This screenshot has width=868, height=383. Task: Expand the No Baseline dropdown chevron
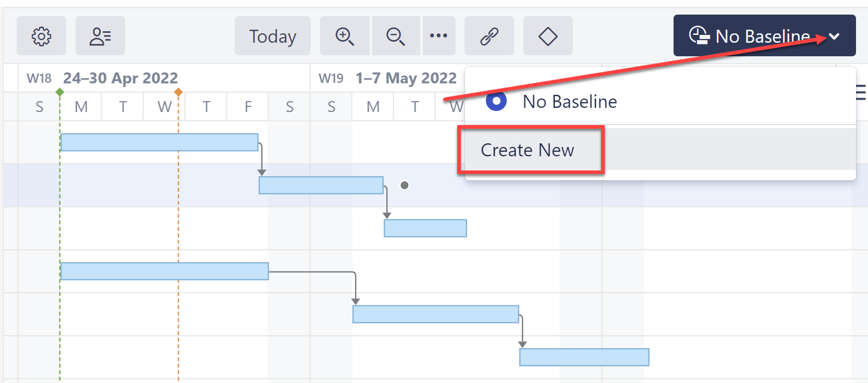(834, 36)
